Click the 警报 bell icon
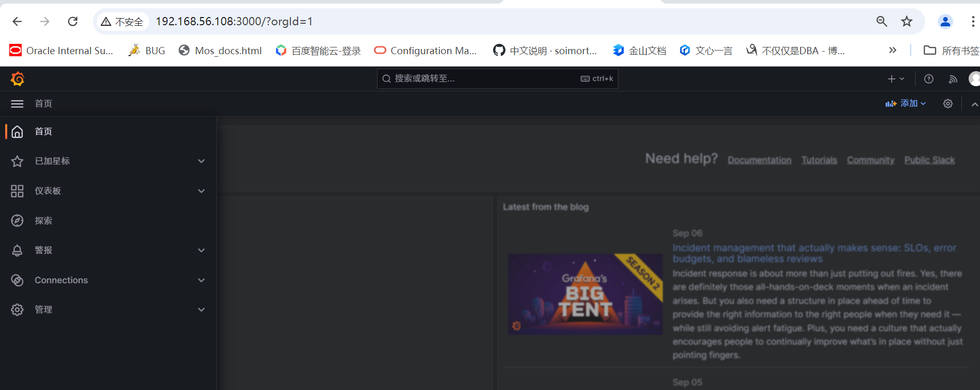This screenshot has width=980, height=390. [x=17, y=250]
